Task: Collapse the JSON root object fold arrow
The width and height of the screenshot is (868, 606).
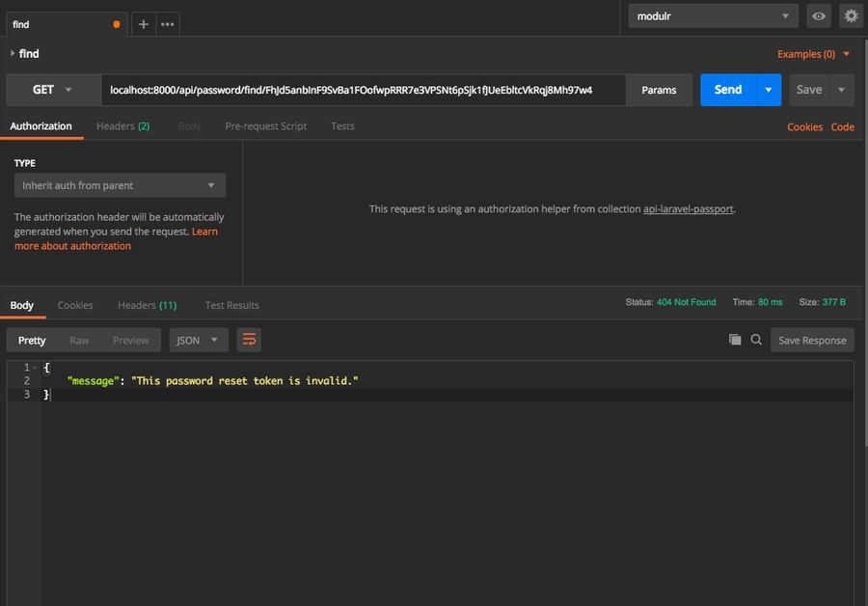Action: pyautogui.click(x=36, y=368)
